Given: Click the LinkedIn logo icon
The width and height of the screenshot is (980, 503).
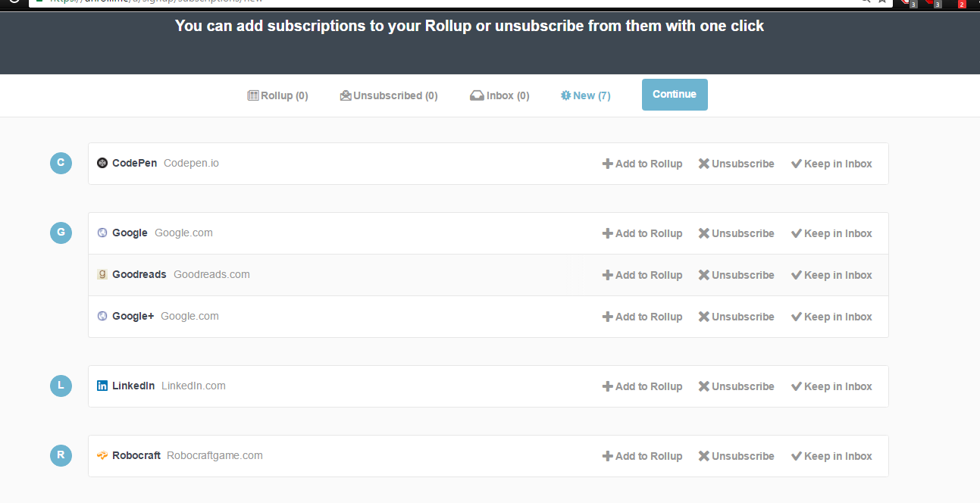Looking at the screenshot, I should (102, 386).
